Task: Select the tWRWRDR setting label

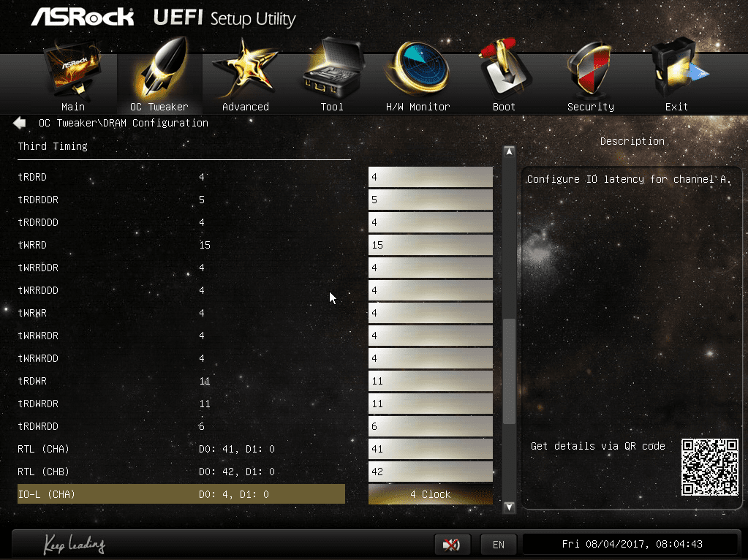Action: [x=38, y=336]
